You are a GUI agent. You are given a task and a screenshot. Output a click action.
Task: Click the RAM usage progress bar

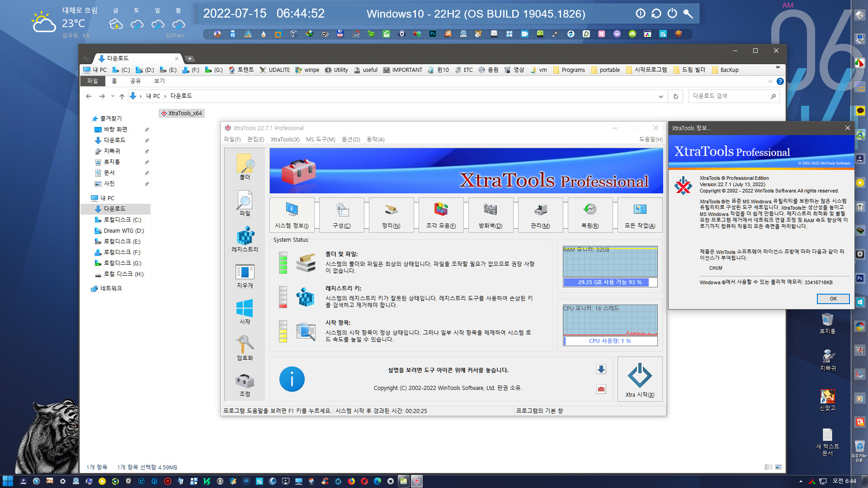610,282
